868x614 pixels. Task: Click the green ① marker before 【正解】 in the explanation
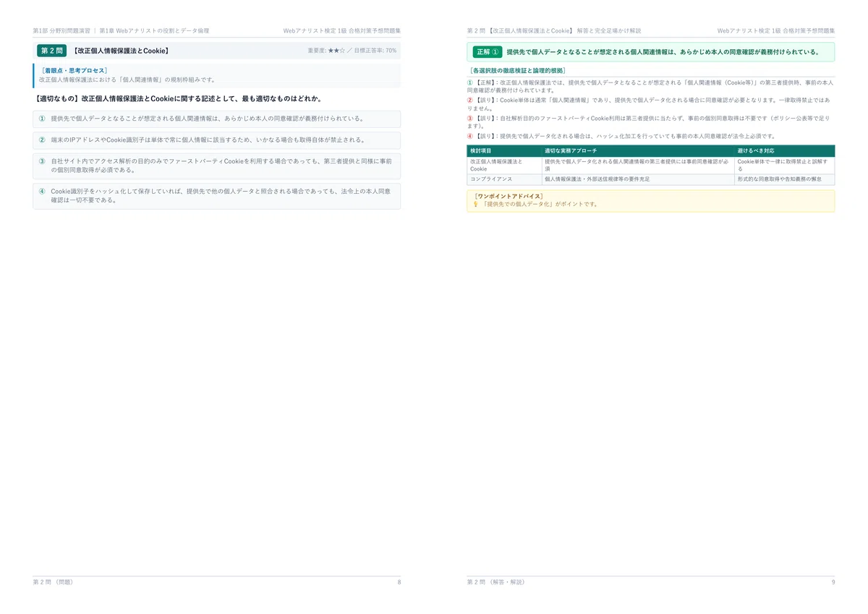[x=470, y=82]
